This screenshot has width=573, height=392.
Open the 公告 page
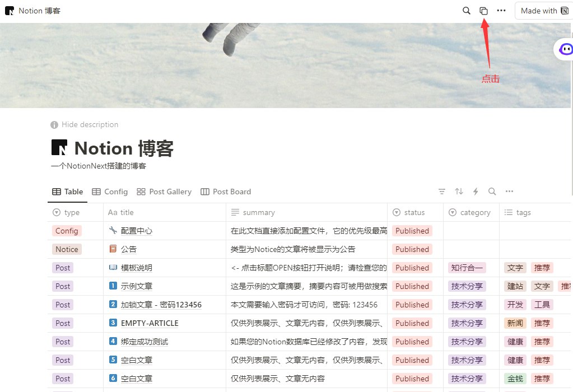129,250
